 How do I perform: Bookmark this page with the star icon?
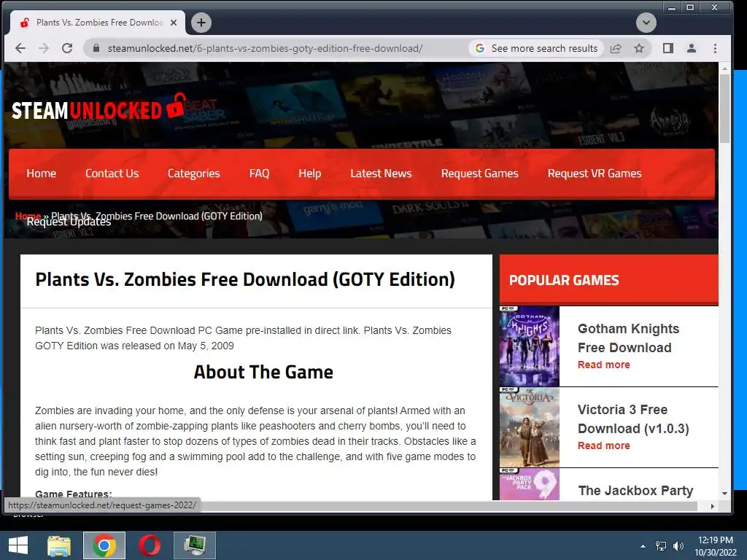(x=639, y=48)
